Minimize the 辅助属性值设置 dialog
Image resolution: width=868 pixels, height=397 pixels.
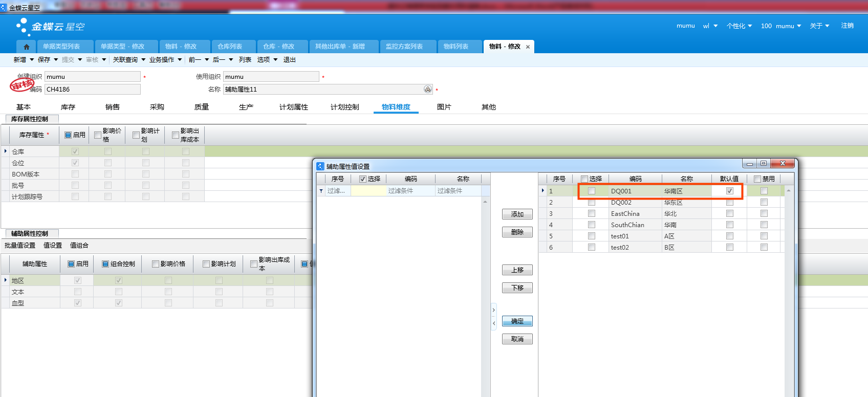[x=750, y=163]
